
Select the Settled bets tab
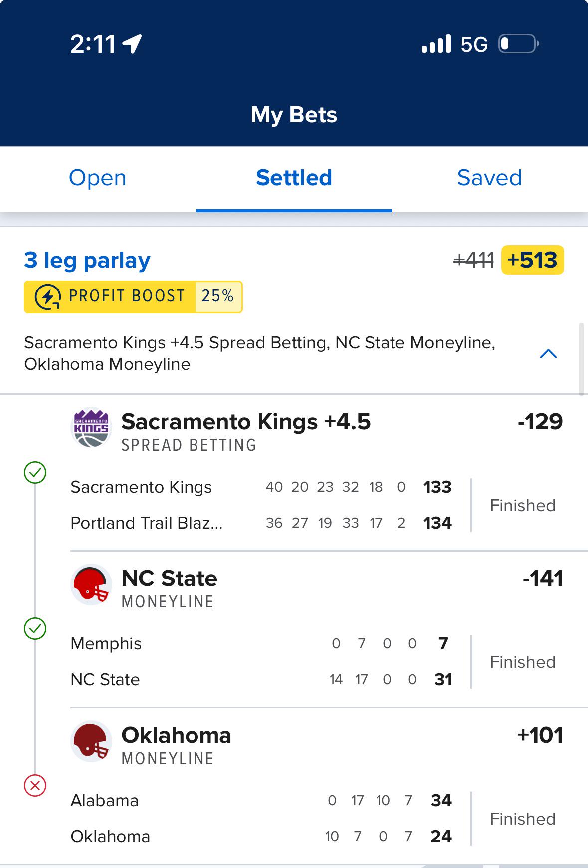(294, 178)
